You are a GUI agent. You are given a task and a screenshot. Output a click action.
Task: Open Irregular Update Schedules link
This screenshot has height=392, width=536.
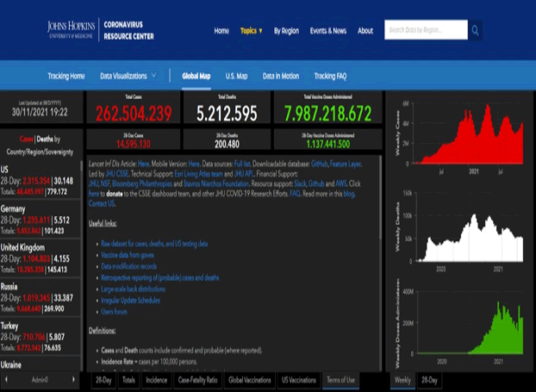tap(131, 300)
